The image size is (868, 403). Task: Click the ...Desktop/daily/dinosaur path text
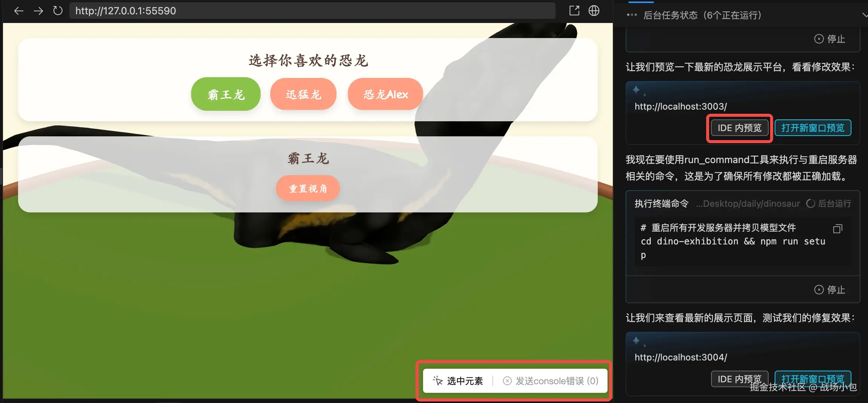(x=748, y=203)
